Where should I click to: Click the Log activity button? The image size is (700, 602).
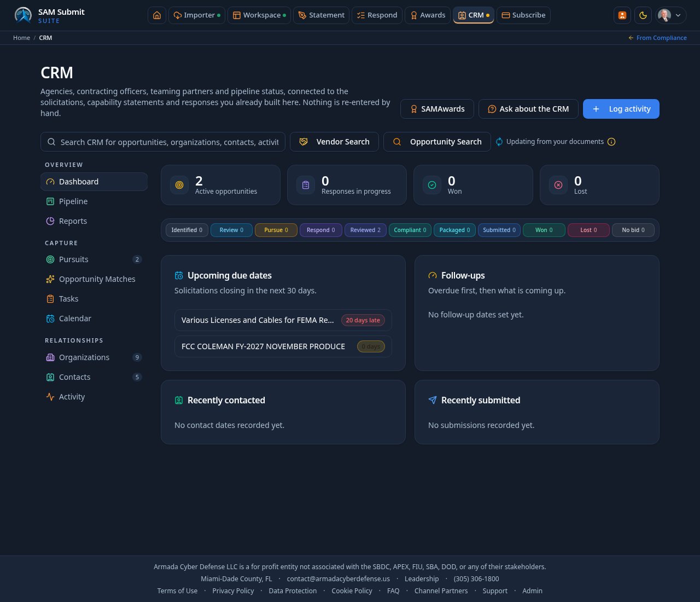tap(621, 109)
